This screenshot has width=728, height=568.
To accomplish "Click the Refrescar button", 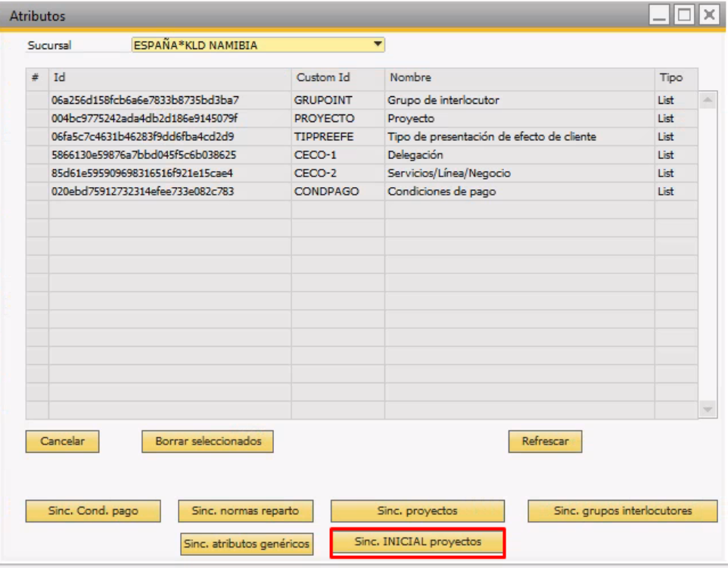I will (x=544, y=442).
